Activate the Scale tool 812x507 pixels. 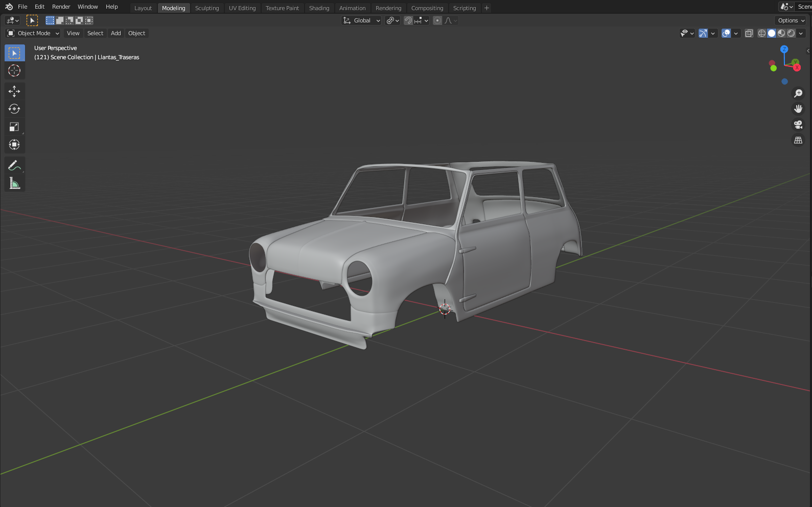[x=14, y=127]
